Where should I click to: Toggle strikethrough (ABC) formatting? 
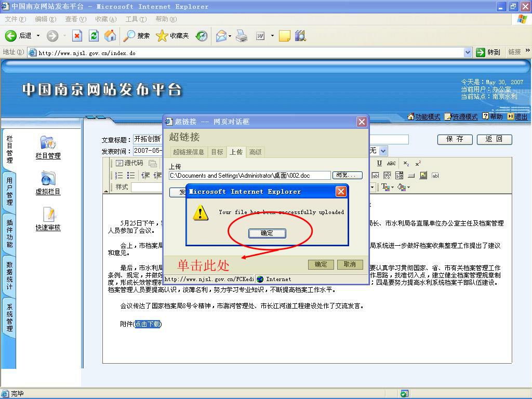click(x=391, y=163)
